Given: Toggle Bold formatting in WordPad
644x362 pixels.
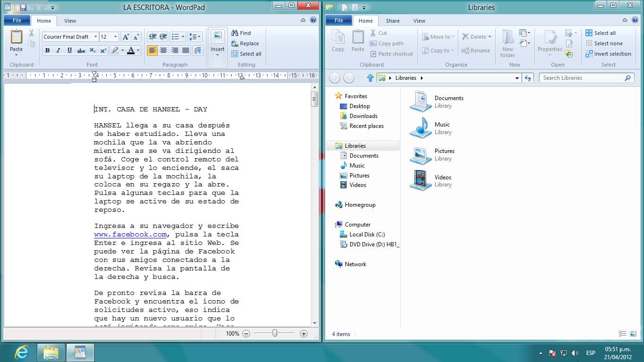Looking at the screenshot, I should [x=47, y=51].
